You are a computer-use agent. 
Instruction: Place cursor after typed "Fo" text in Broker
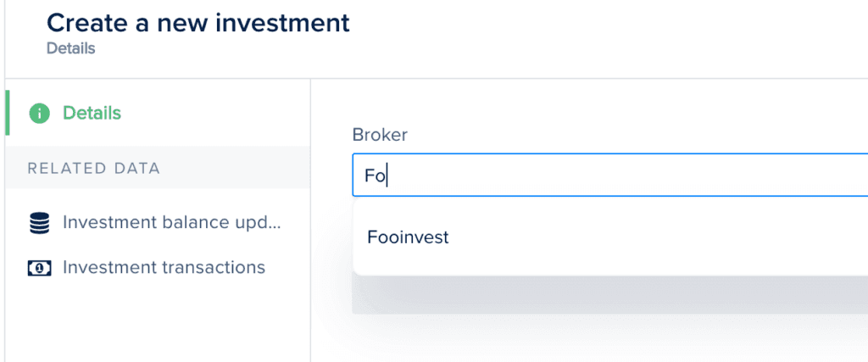(x=387, y=176)
